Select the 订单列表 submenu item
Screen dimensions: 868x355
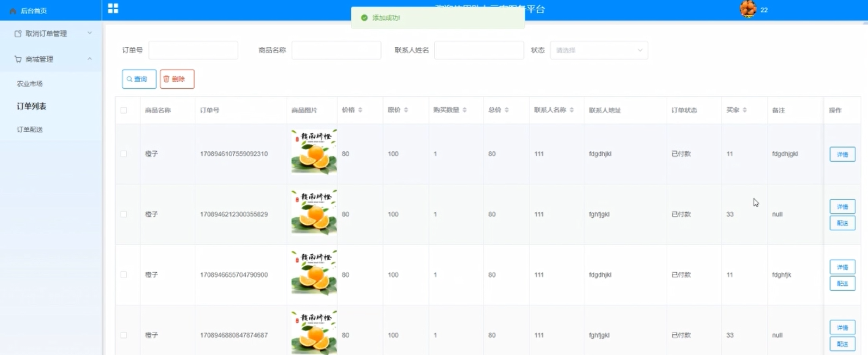coord(32,106)
